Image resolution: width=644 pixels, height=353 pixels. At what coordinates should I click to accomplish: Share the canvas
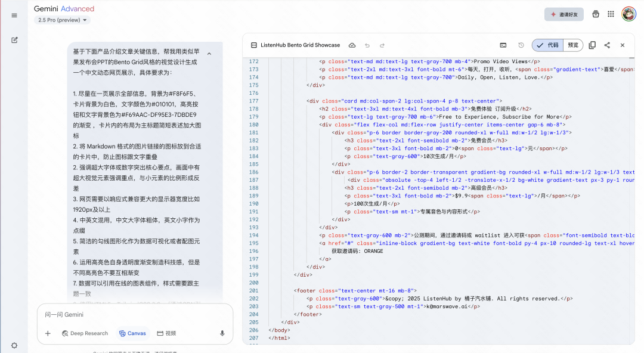coord(607,45)
